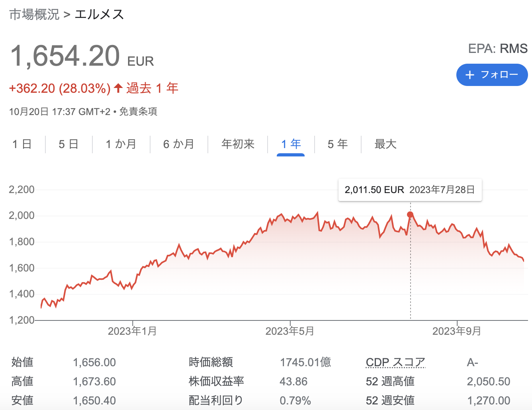Click the CDP スコア label link
The height and width of the screenshot is (410, 532).
pos(395,362)
